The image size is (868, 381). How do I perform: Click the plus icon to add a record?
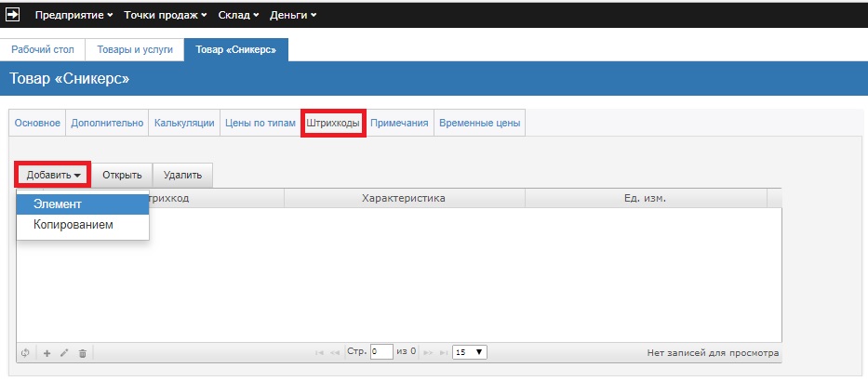click(47, 353)
